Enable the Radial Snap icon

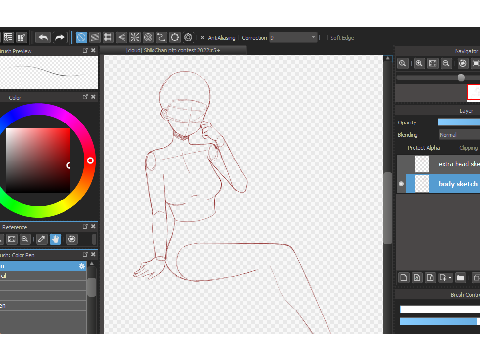pos(135,37)
